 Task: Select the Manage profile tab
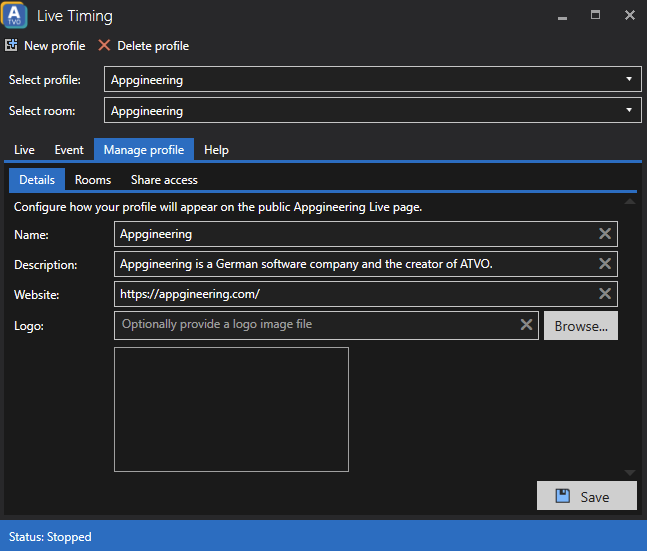[x=144, y=150]
